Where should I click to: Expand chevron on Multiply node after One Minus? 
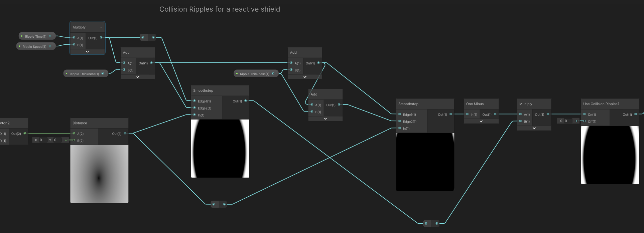point(534,128)
